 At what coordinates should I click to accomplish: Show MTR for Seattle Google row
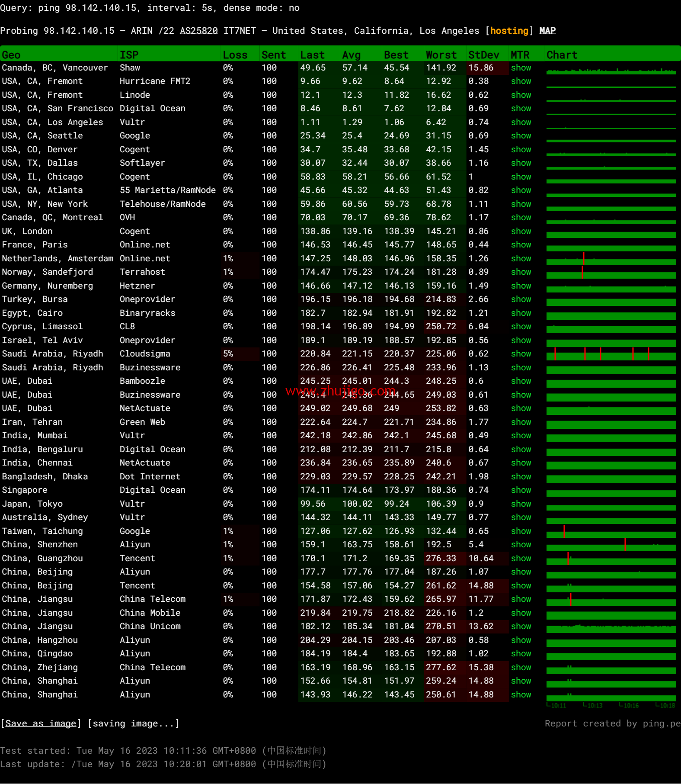tap(521, 136)
